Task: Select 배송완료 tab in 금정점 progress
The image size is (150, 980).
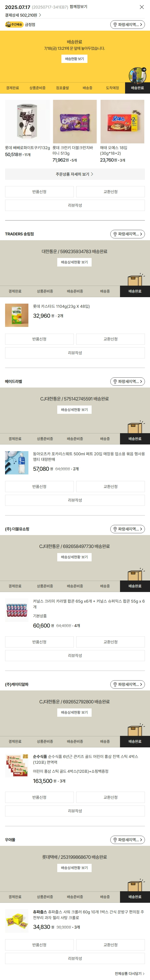Action: point(138,88)
